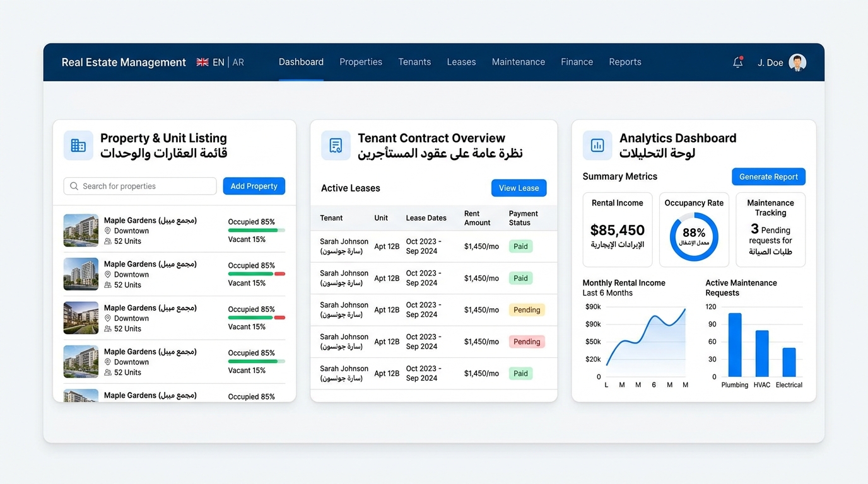Click the Property & Unit Listing building icon
Viewport: 868px width, 484px height.
click(78, 145)
